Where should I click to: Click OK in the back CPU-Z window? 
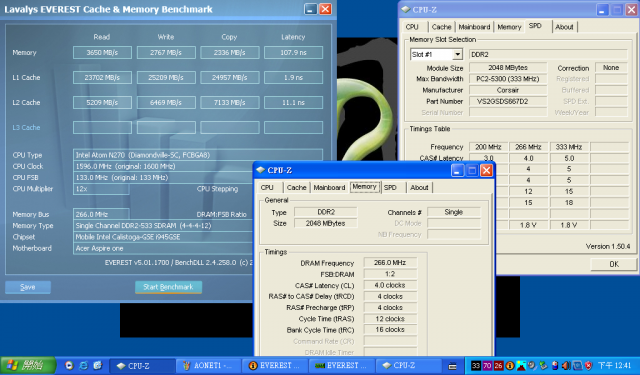point(614,264)
